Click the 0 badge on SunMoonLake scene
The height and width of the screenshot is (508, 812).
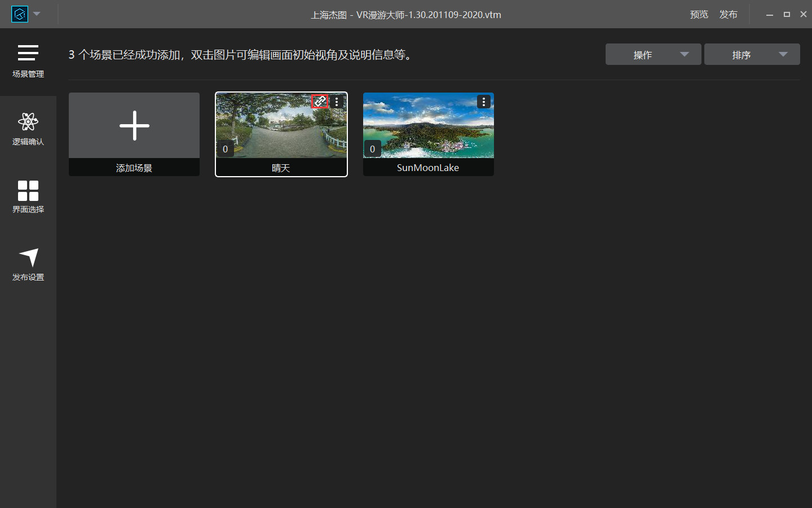click(x=372, y=149)
